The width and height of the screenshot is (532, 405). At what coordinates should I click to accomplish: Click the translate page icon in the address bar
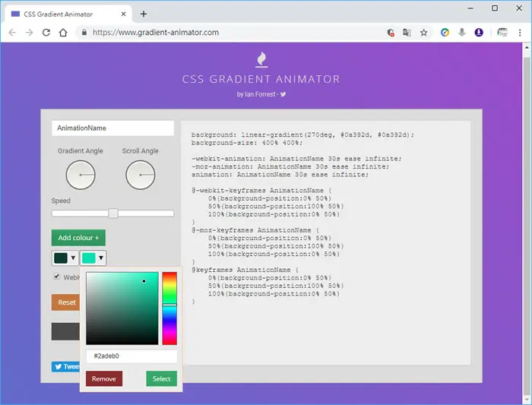[x=407, y=33]
